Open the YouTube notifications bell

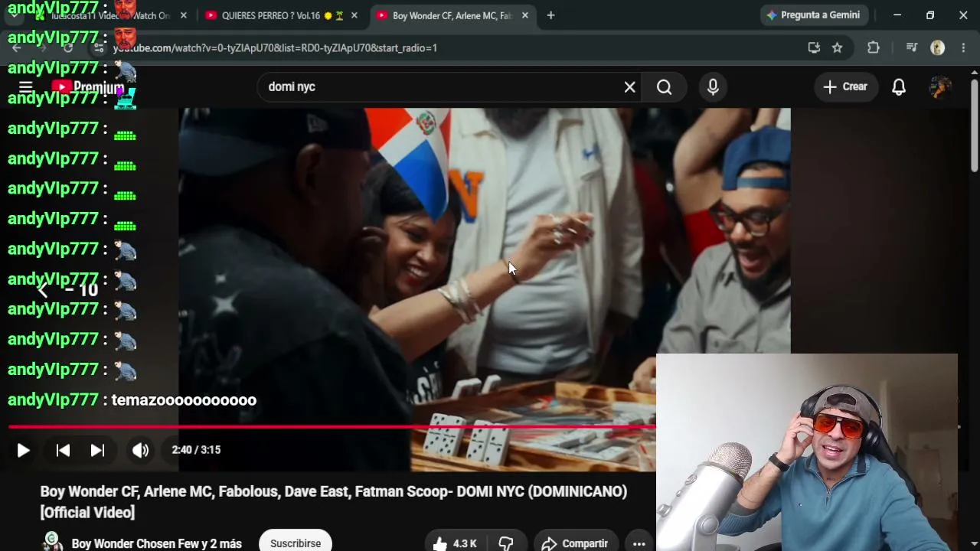(x=899, y=87)
